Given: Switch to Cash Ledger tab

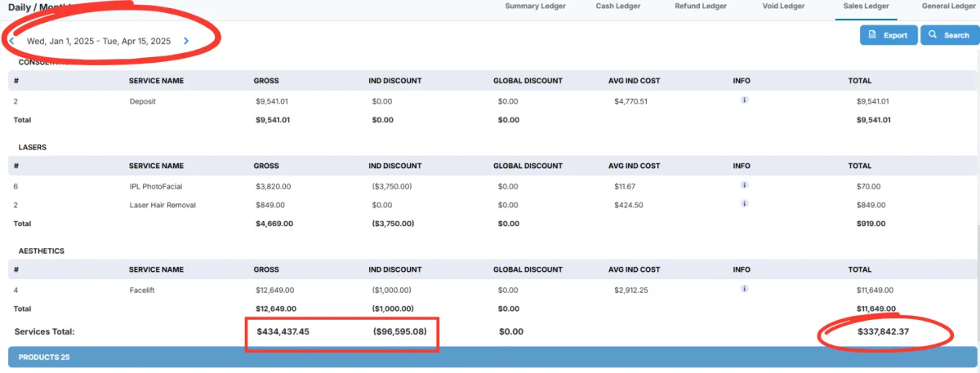Looking at the screenshot, I should coord(617,7).
